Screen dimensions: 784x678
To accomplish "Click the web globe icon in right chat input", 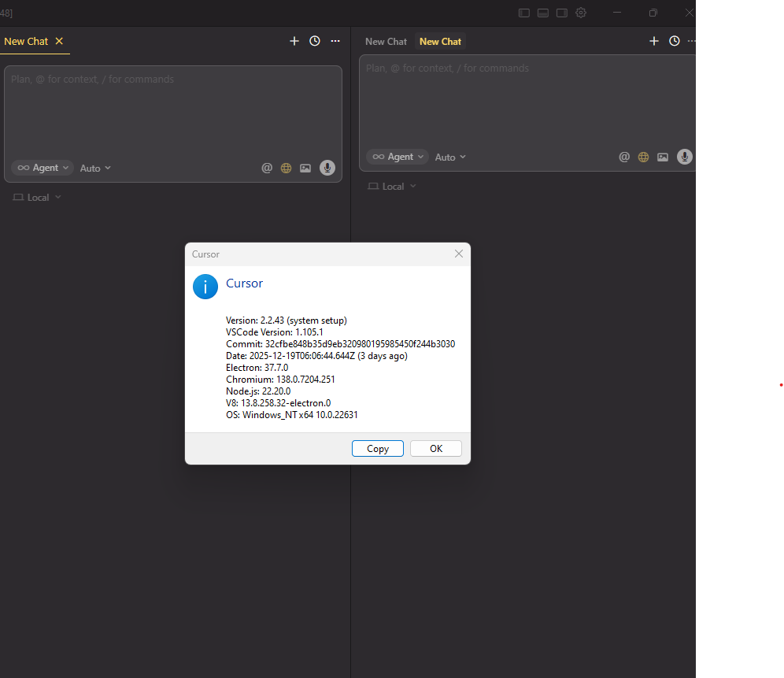I will click(x=644, y=157).
